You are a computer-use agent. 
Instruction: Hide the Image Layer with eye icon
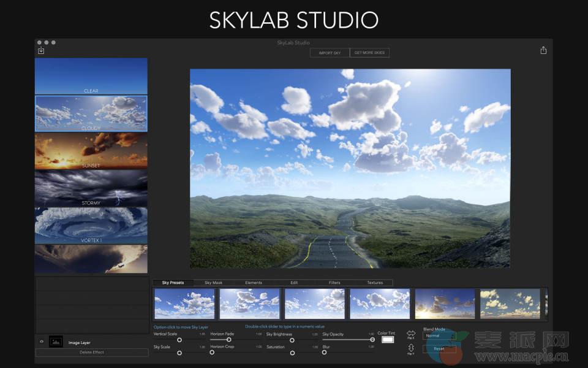42,342
